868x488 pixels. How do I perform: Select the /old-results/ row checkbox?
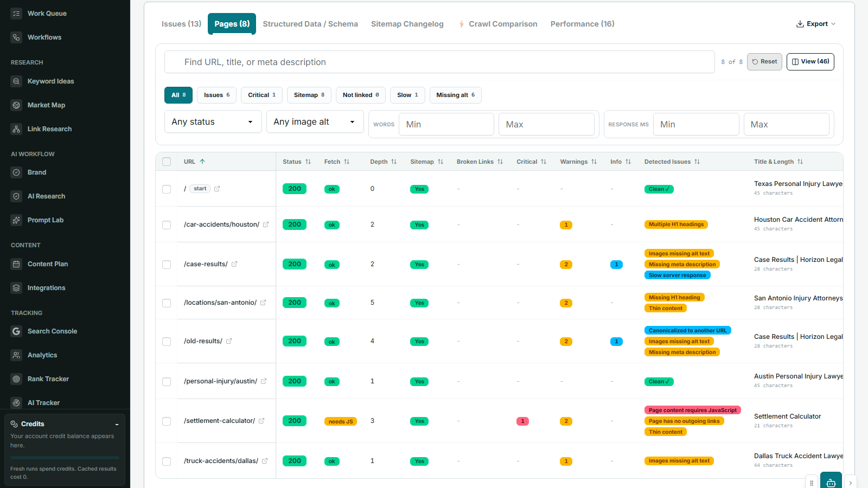[x=167, y=342]
